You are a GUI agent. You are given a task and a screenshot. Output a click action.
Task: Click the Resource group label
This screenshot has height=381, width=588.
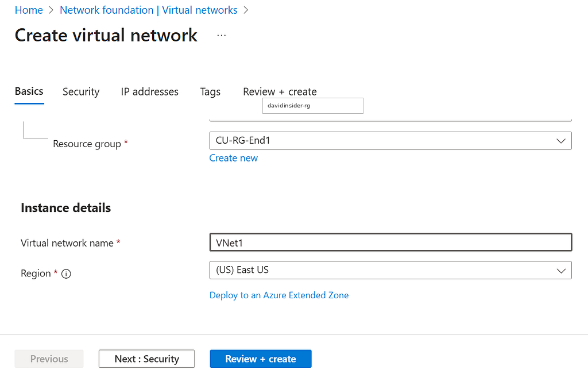tap(87, 144)
